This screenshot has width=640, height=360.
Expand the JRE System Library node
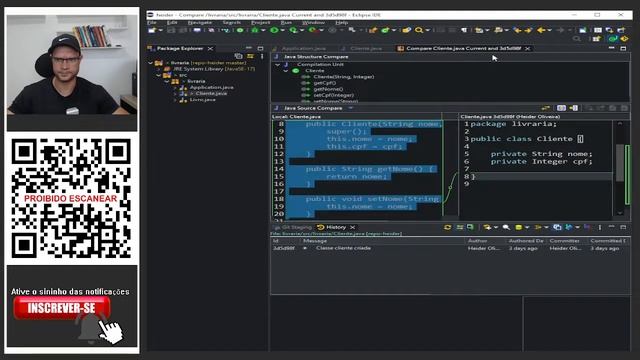[159, 69]
